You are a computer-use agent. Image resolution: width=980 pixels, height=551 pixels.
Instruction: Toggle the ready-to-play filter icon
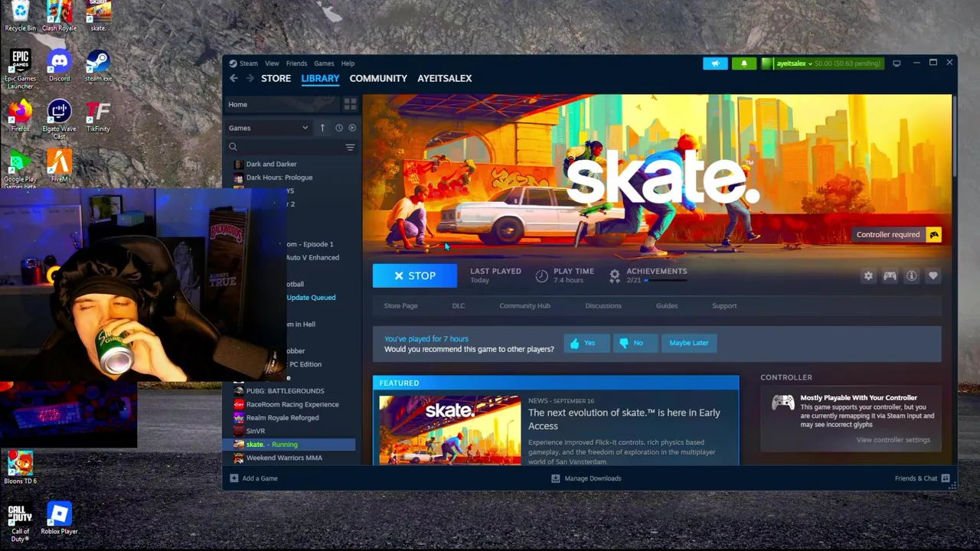coord(352,128)
